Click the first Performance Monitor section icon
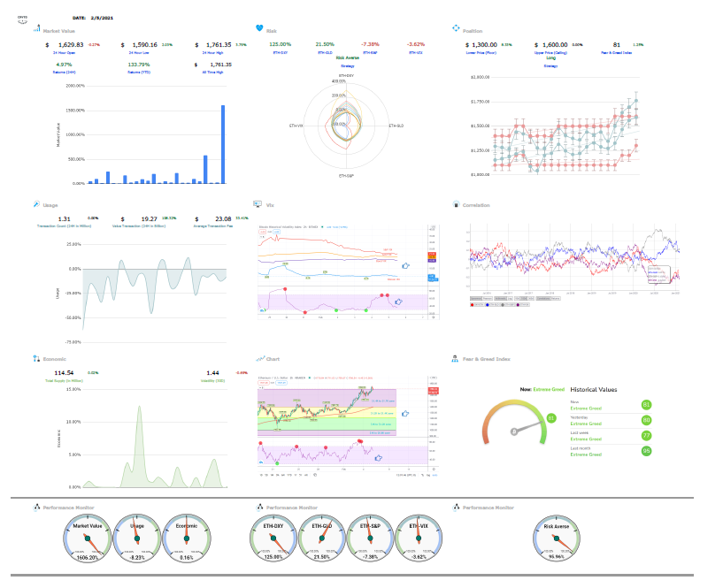 tap(37, 508)
